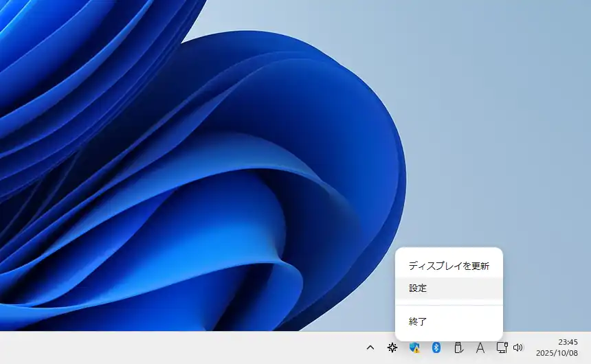Click the Bluetooth tray icon

coord(436,348)
